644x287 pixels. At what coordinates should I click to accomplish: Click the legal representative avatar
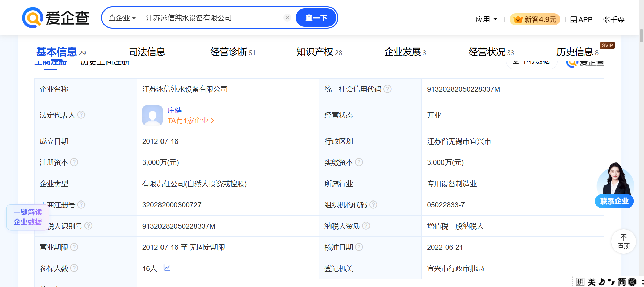pyautogui.click(x=152, y=115)
